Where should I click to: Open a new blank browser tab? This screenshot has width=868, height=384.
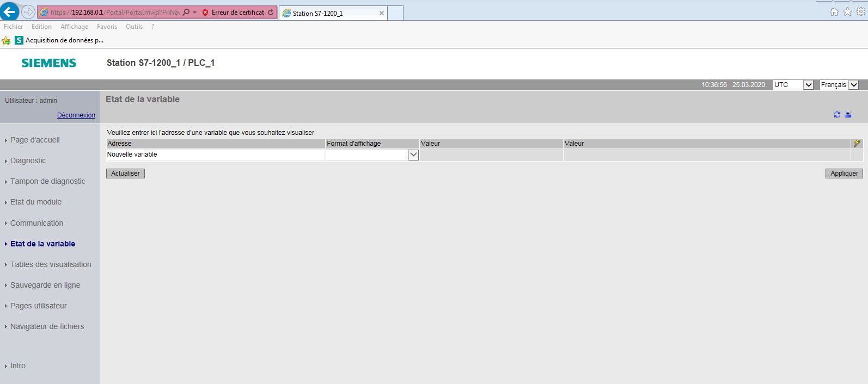[395, 13]
